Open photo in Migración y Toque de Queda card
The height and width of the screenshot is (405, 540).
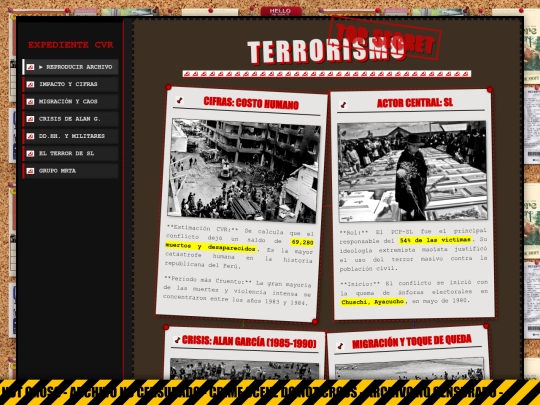coord(409,369)
